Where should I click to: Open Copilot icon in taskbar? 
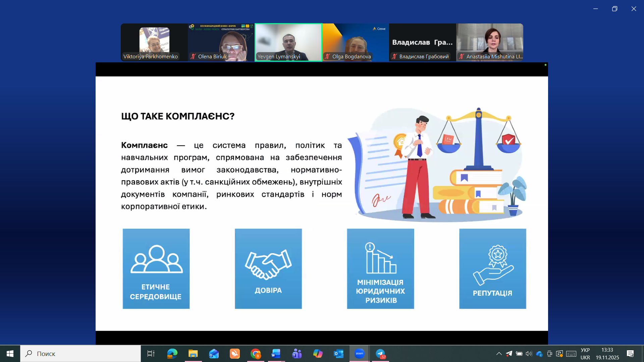point(318,354)
